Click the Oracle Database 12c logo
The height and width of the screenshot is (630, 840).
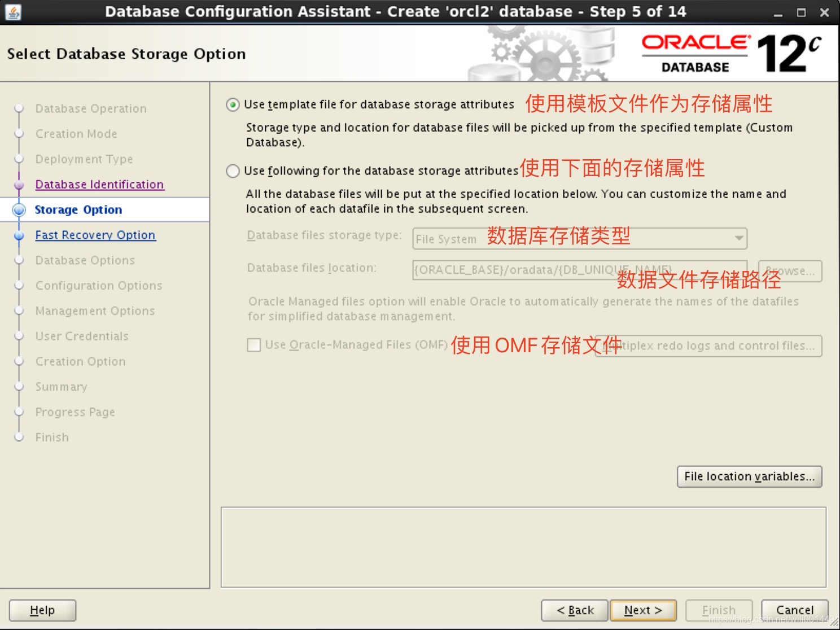pyautogui.click(x=732, y=54)
